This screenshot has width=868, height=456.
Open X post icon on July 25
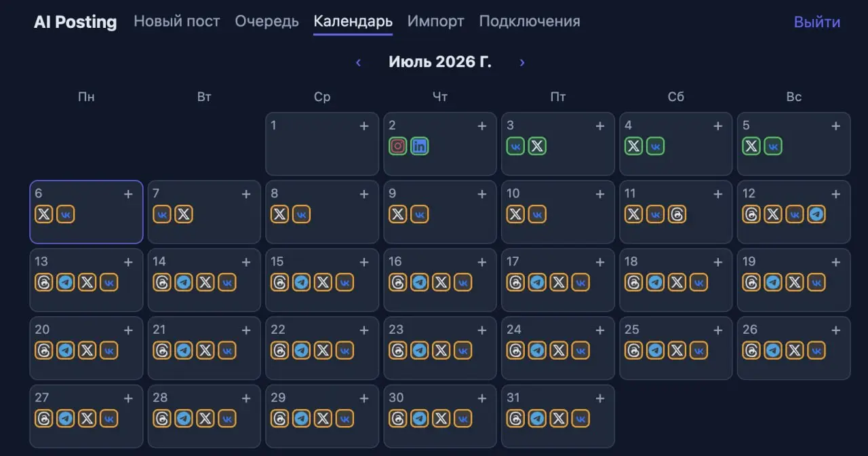click(677, 350)
